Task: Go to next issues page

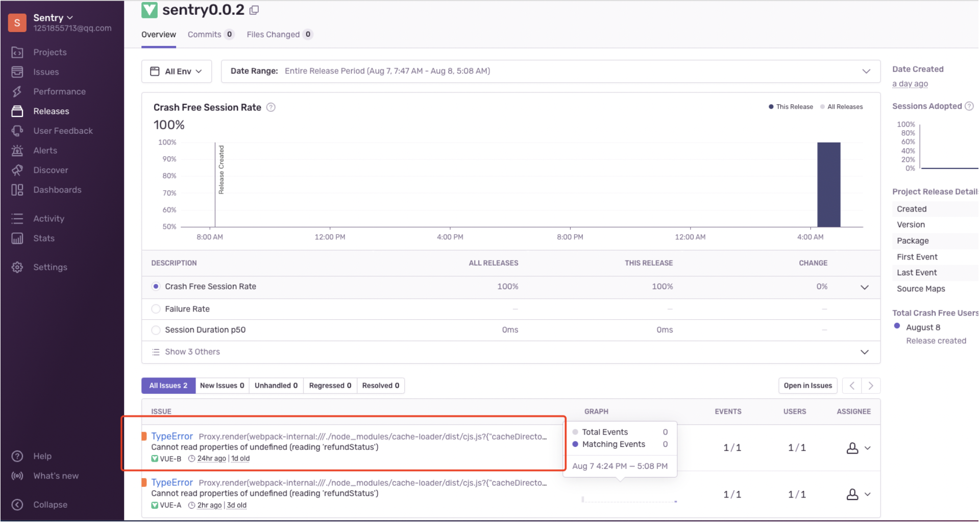Action: [x=871, y=386]
